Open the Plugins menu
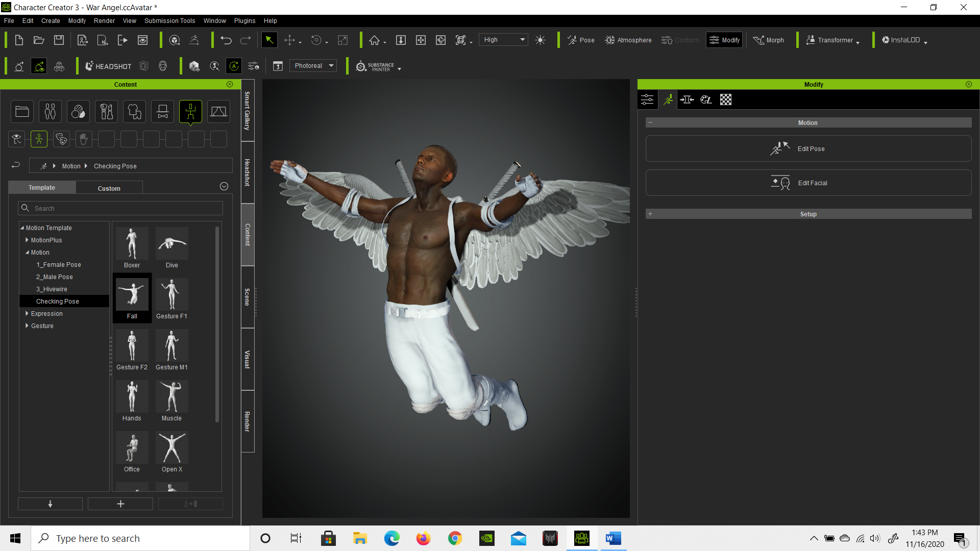 click(244, 21)
